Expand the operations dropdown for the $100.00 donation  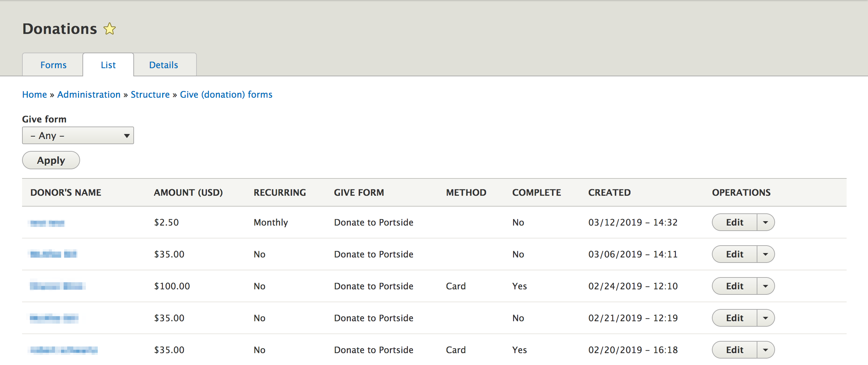point(766,286)
